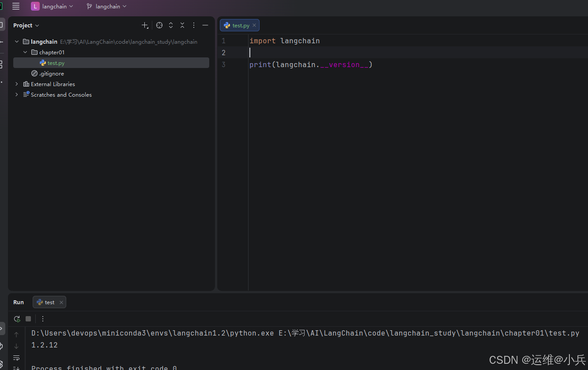The width and height of the screenshot is (588, 370).
Task: Close the test.py editor tab
Action: click(x=254, y=26)
